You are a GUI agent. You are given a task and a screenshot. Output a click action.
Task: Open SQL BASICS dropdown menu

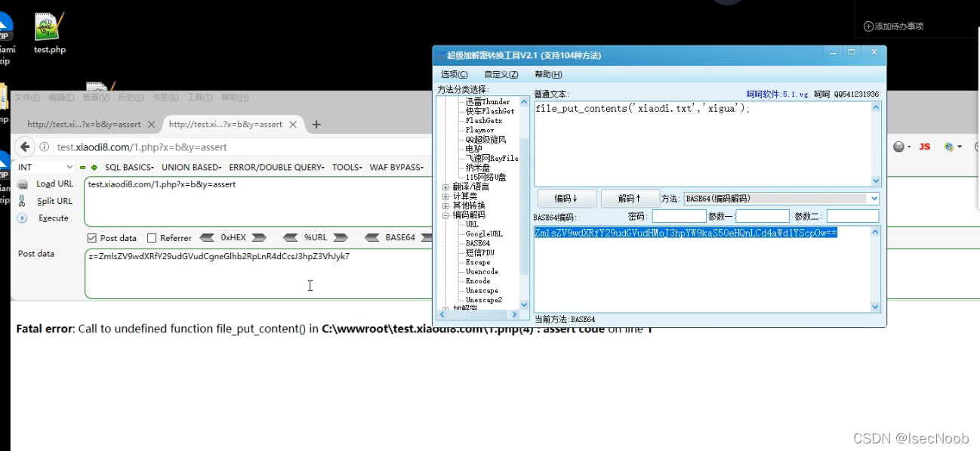(x=130, y=167)
